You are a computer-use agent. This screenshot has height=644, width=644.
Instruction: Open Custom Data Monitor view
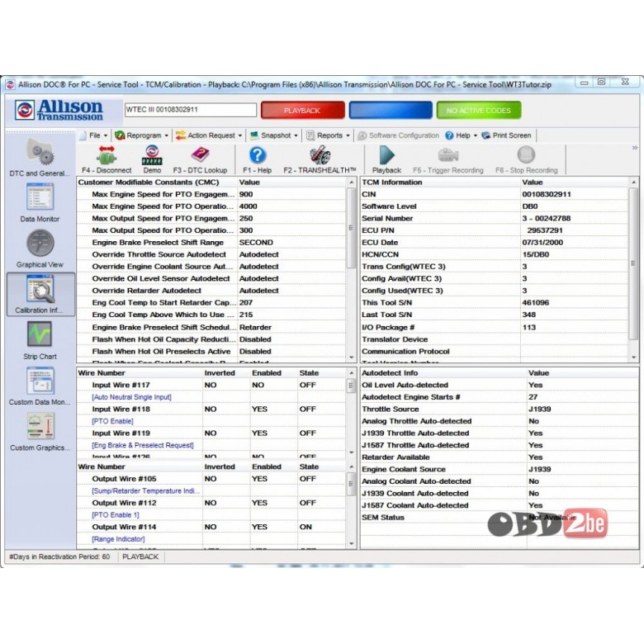click(x=40, y=386)
